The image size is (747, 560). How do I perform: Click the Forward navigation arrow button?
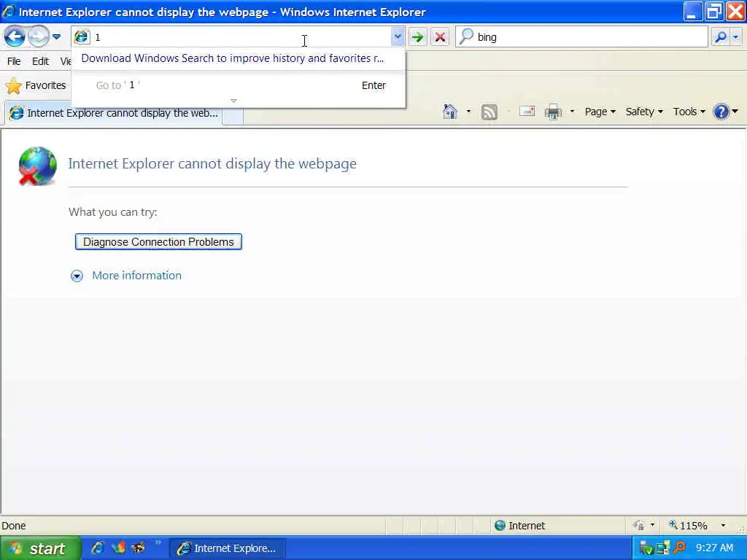coord(38,36)
